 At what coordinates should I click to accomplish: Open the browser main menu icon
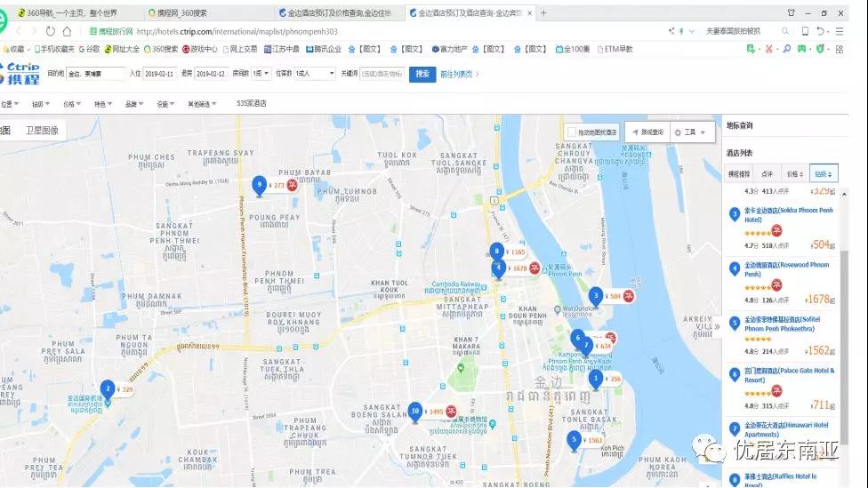[840, 31]
